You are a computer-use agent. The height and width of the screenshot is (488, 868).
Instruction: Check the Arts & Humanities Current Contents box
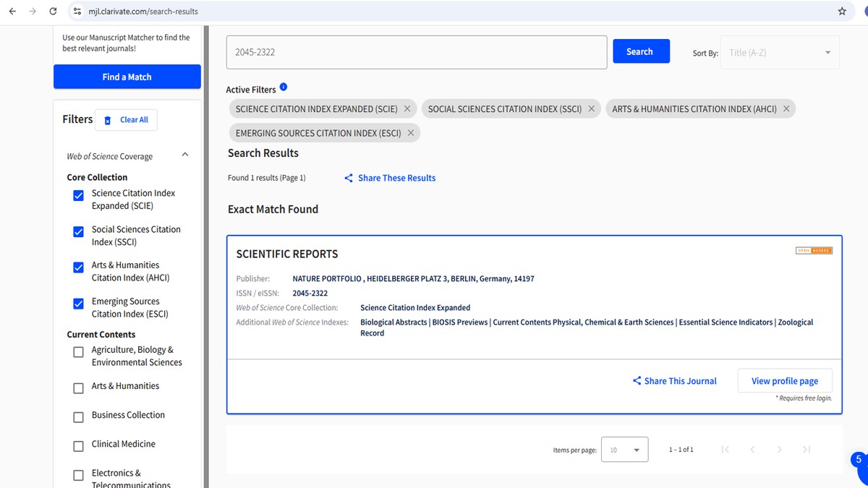point(79,388)
